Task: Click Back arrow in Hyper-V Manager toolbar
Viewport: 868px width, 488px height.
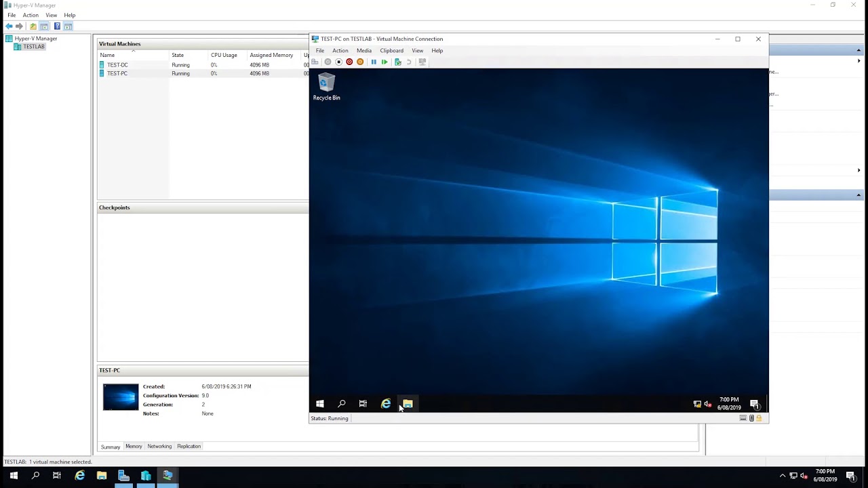Action: 9,26
